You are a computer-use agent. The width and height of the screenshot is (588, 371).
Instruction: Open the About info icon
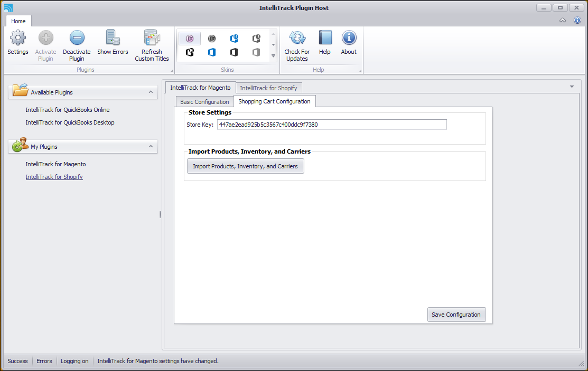[x=349, y=38]
